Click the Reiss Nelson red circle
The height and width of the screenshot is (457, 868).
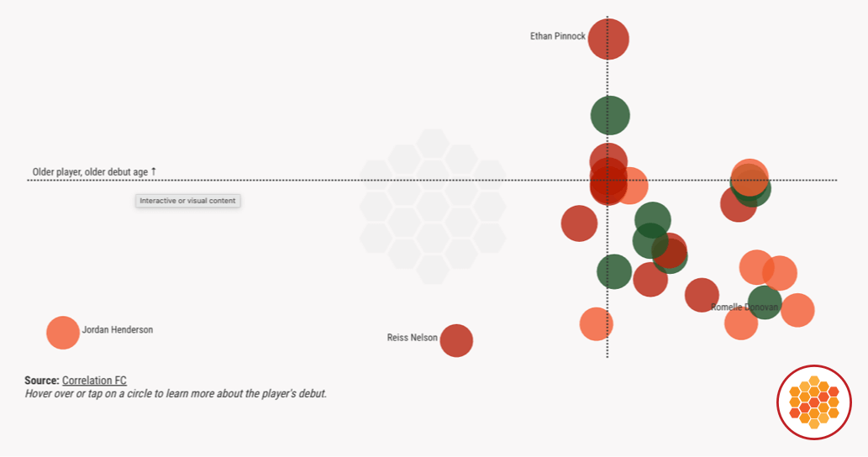click(x=456, y=340)
